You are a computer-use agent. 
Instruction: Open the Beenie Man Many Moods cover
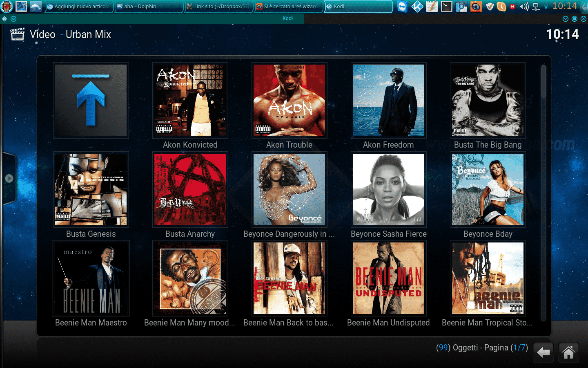point(190,278)
